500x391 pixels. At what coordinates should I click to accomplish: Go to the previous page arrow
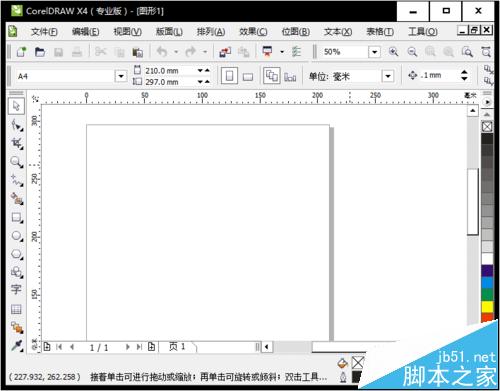click(x=72, y=347)
